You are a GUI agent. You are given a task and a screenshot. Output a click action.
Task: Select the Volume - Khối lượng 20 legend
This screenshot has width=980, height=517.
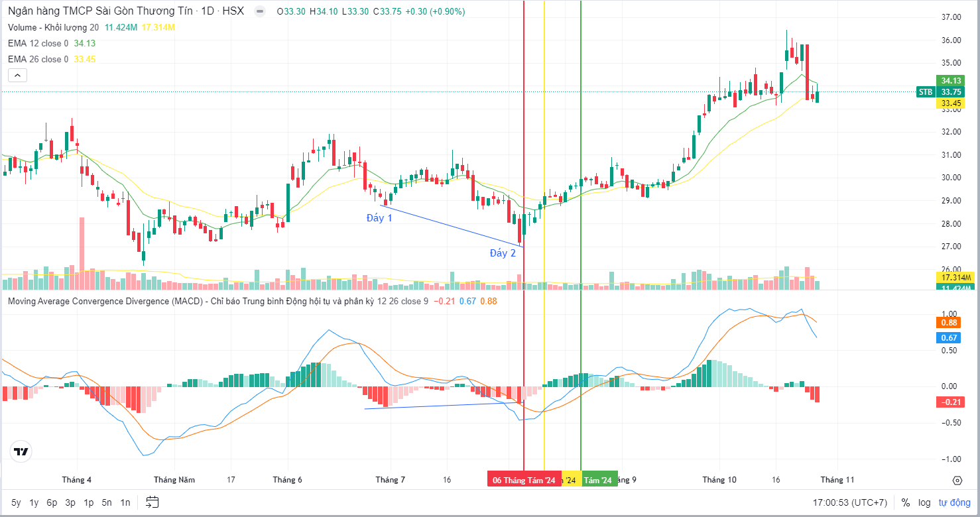[54, 27]
